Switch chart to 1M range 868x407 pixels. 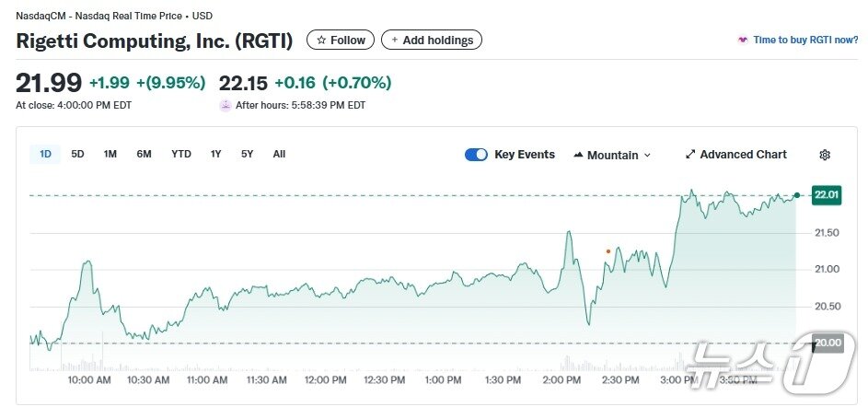(x=110, y=154)
